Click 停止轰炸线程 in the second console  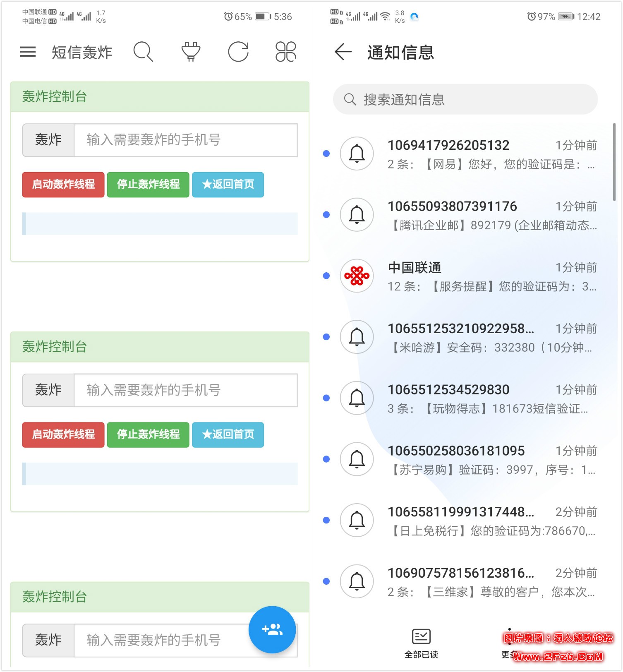[148, 434]
